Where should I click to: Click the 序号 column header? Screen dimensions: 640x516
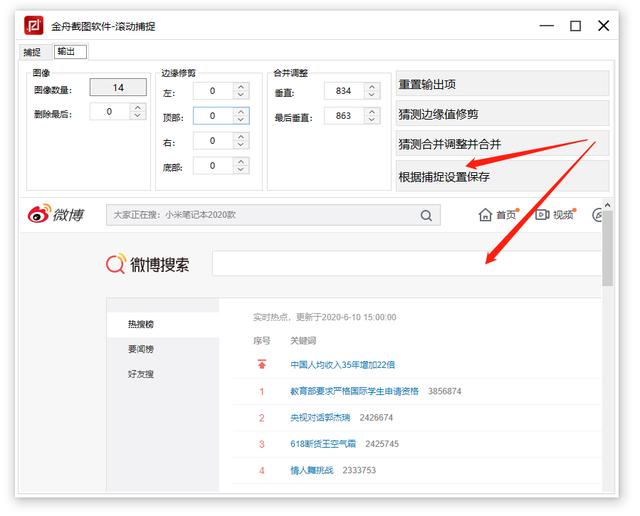tap(262, 340)
